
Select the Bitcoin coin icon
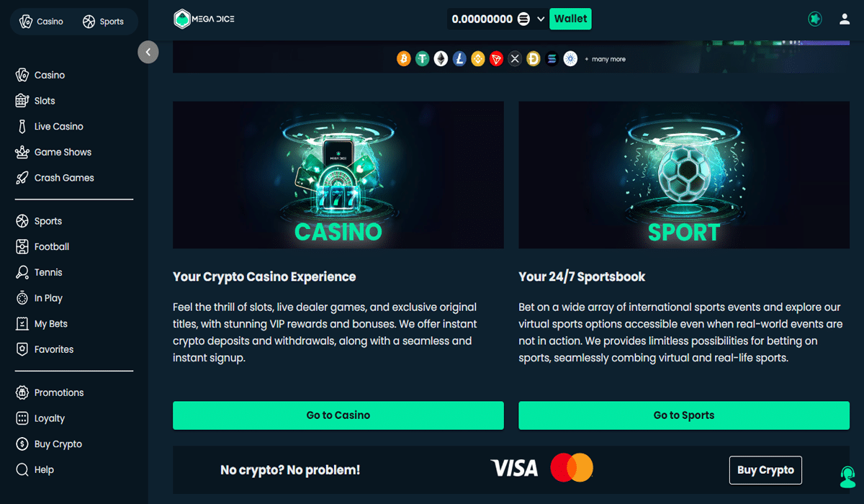(404, 59)
